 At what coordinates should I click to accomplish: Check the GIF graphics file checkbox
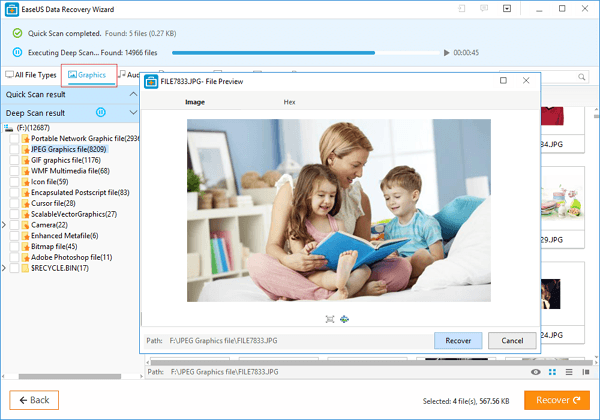click(x=15, y=159)
